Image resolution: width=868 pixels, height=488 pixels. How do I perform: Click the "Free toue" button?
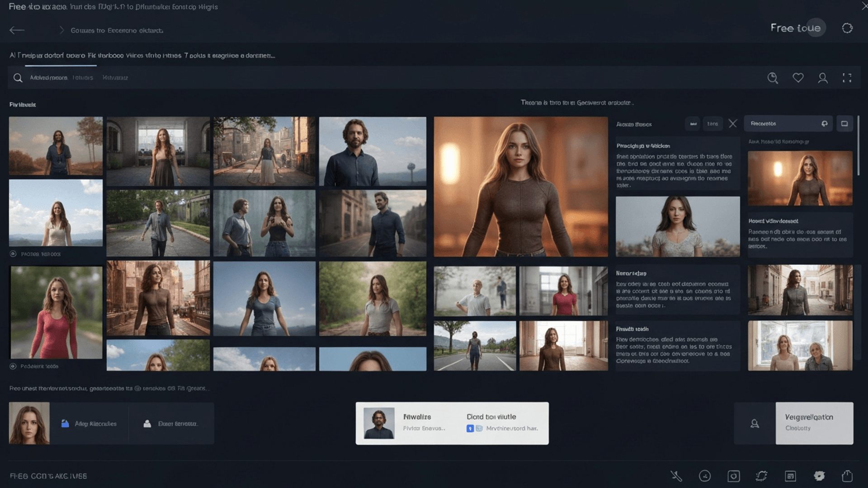point(797,28)
